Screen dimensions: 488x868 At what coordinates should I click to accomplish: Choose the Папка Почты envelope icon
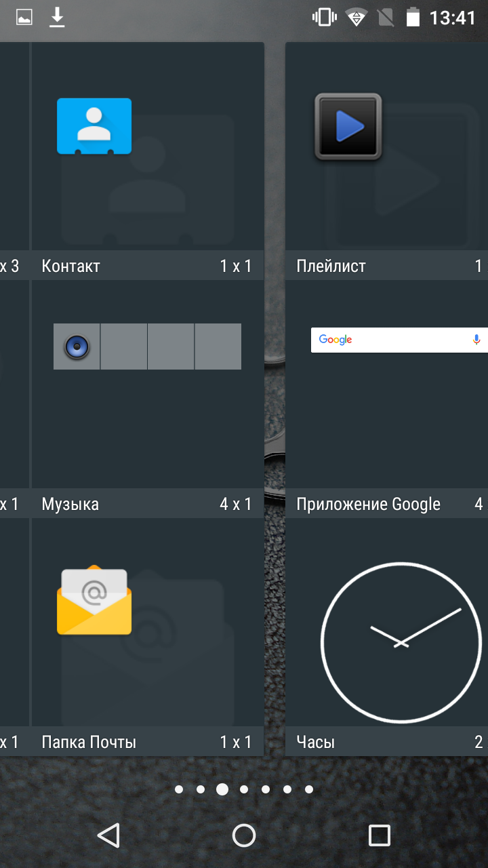[x=94, y=601]
